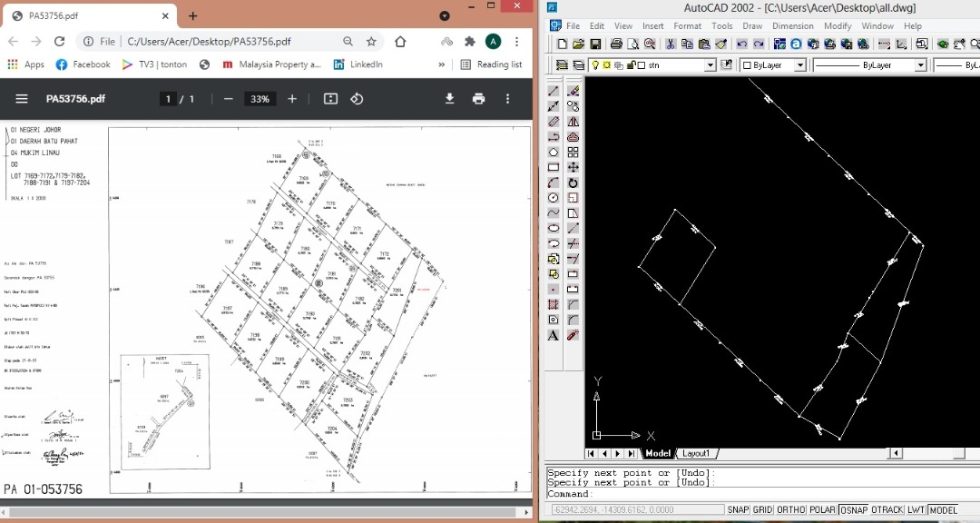Open Facebook bookmark
Screen dimensions: 980x523
point(83,64)
